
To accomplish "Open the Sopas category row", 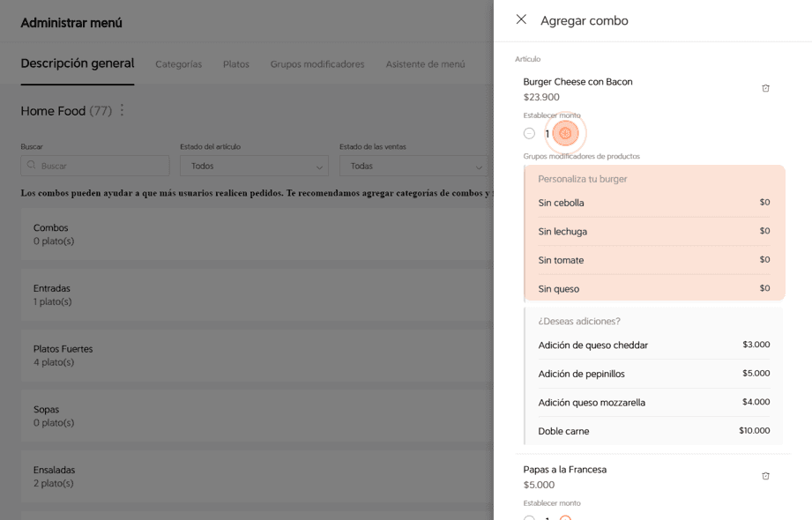I will [x=257, y=416].
